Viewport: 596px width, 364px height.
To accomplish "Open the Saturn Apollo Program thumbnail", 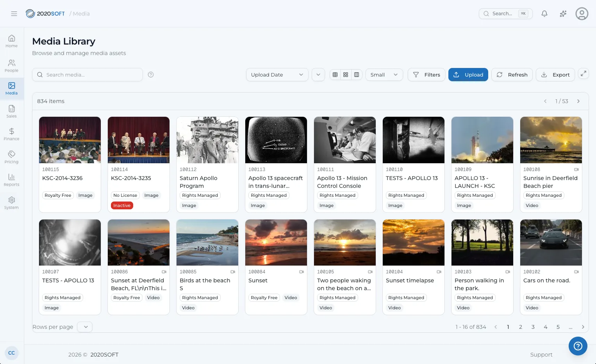I will tap(207, 140).
